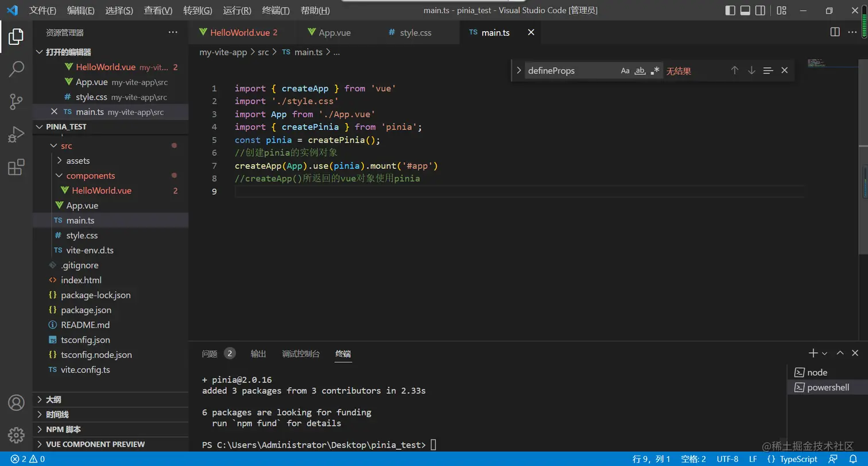Open the 终端(T) menu
The height and width of the screenshot is (466, 868).
tap(276, 10)
